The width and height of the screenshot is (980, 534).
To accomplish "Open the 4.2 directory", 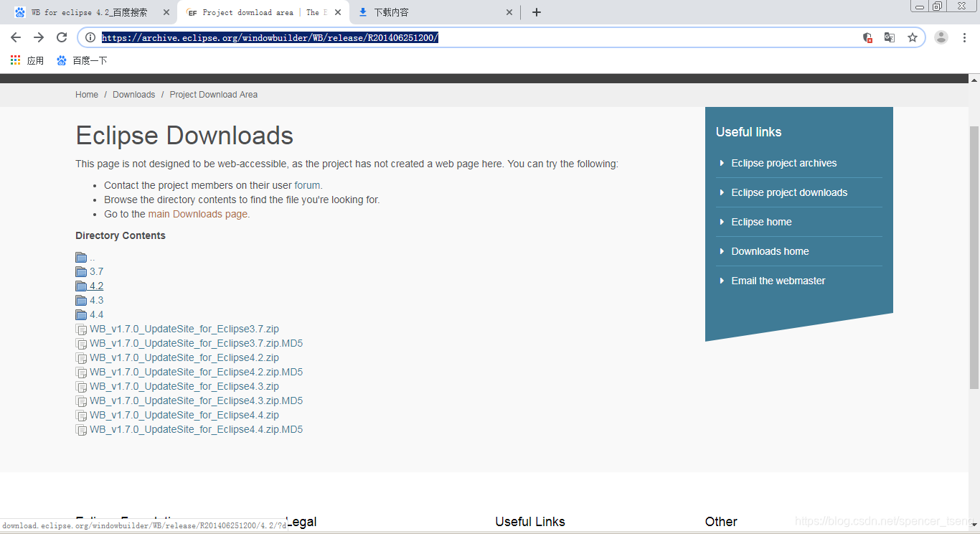I will [x=96, y=286].
